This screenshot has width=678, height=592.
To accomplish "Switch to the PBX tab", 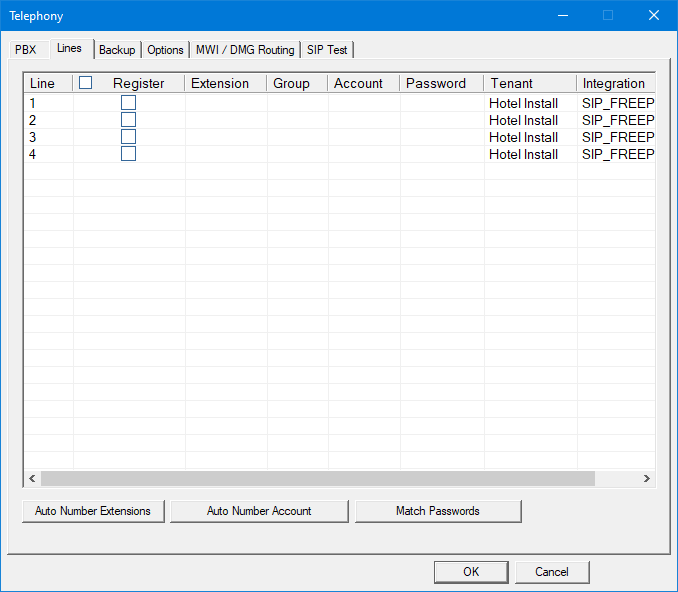I will (26, 50).
